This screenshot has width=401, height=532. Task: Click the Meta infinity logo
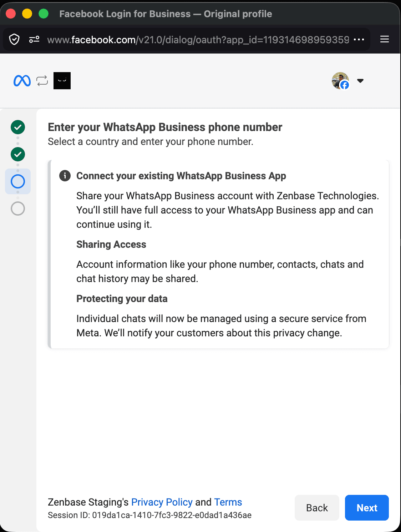coord(22,81)
